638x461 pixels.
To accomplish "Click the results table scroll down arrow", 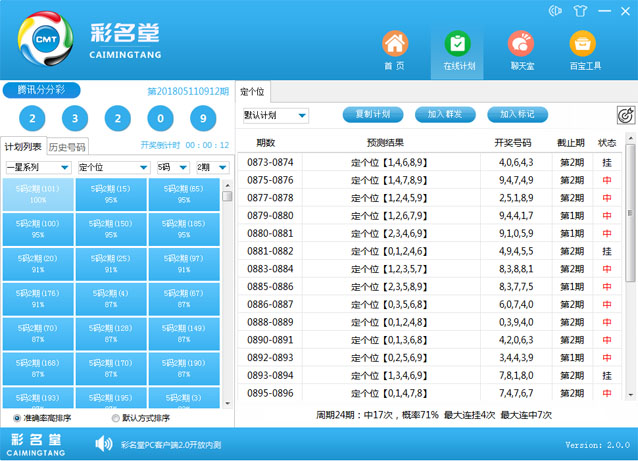I will pyautogui.click(x=630, y=395).
